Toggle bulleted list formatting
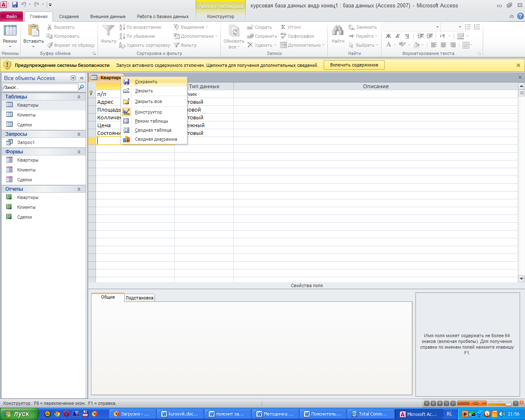Image resolution: width=525 pixels, height=420 pixels. (x=468, y=27)
